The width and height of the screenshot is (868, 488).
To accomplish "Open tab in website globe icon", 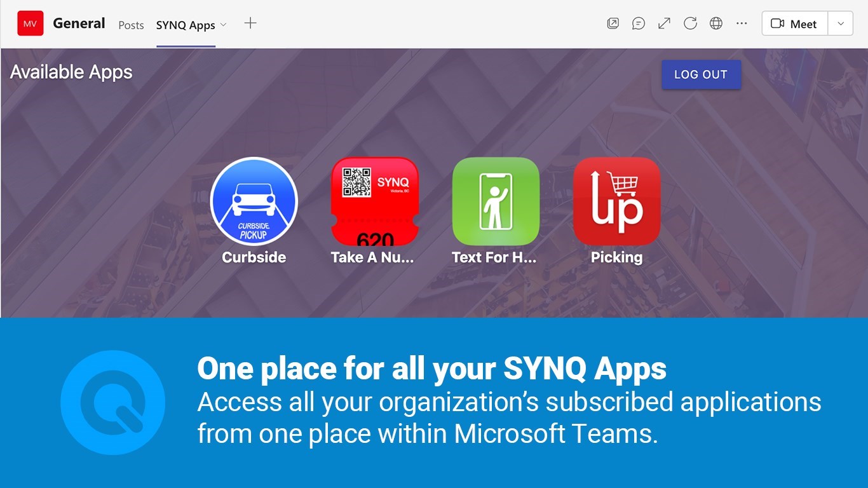I will coord(716,24).
